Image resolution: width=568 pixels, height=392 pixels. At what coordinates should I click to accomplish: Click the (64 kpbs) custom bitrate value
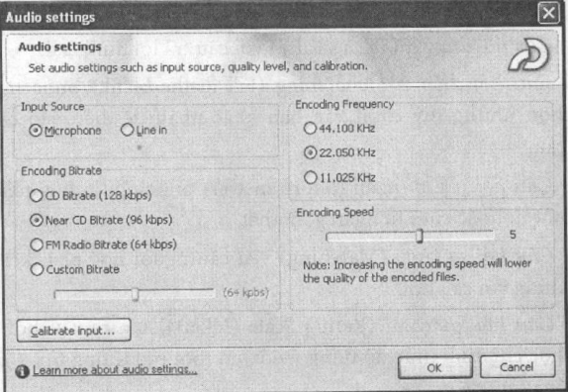(246, 292)
